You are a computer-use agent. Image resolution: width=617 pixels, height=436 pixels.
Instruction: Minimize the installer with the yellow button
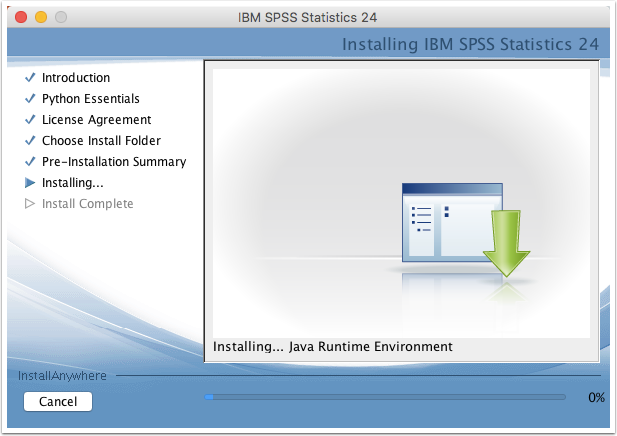(41, 17)
